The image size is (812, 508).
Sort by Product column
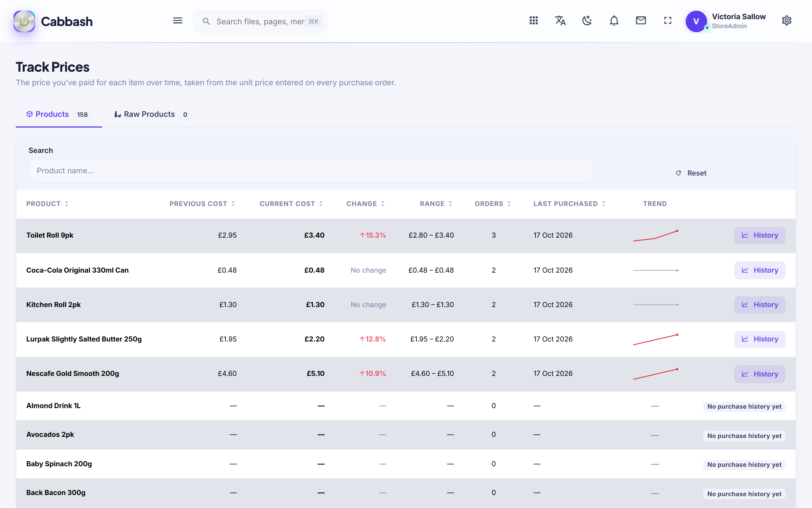(47, 203)
